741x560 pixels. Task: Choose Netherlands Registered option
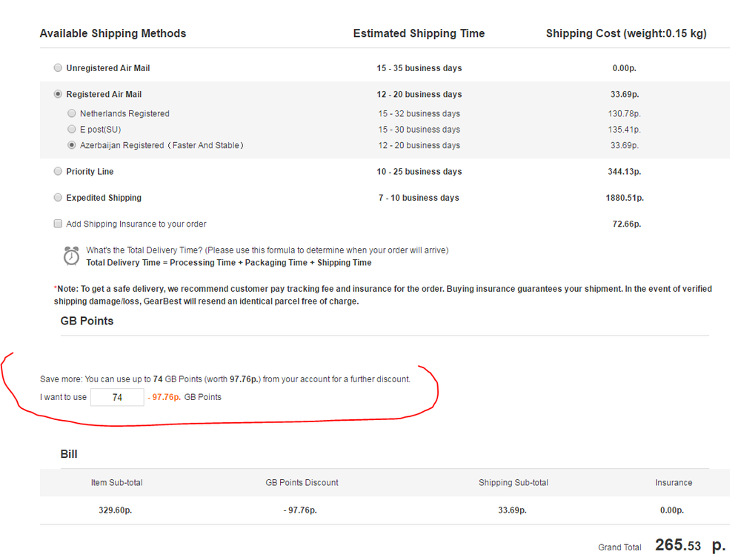[x=71, y=113]
